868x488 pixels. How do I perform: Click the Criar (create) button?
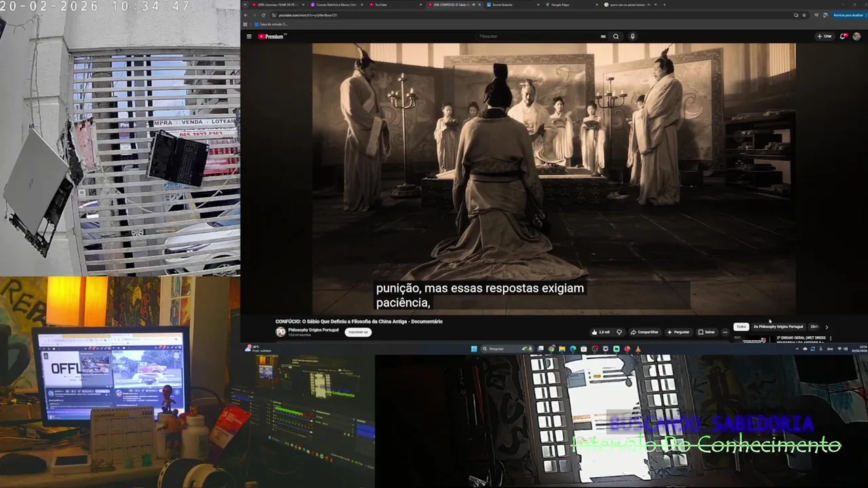pos(825,37)
